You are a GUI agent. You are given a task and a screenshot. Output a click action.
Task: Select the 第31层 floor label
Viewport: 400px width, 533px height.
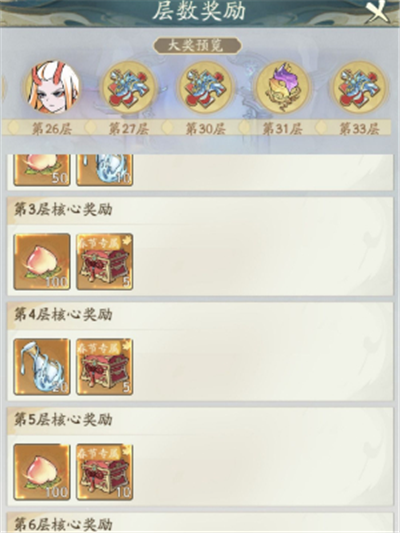pos(283,128)
